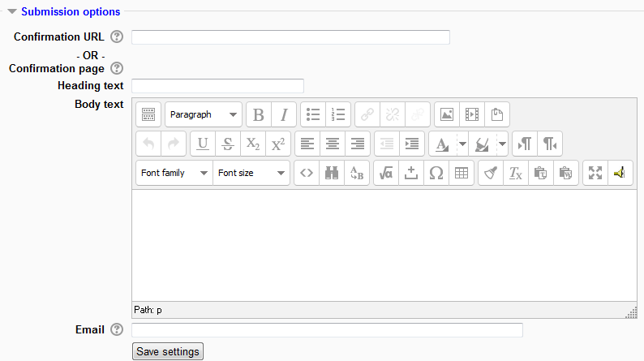Center align the paragraph text
This screenshot has height=361, width=644.
click(333, 144)
